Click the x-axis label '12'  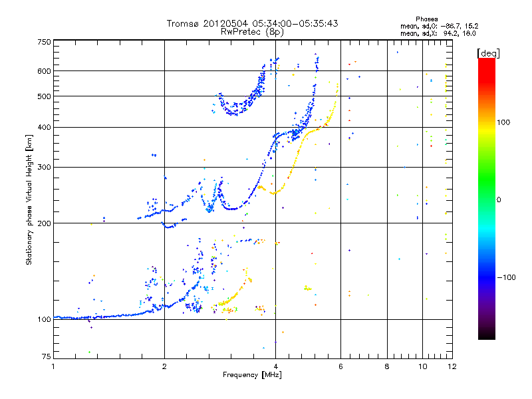click(452, 366)
